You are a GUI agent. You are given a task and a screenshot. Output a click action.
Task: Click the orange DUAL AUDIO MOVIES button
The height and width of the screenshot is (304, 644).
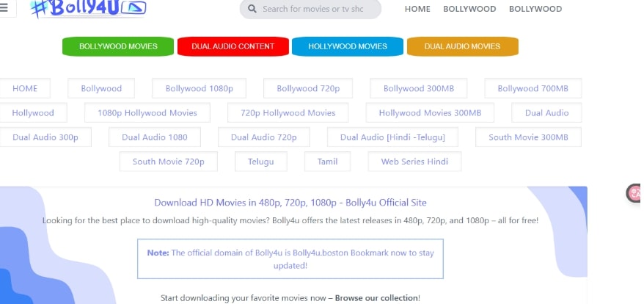click(463, 46)
